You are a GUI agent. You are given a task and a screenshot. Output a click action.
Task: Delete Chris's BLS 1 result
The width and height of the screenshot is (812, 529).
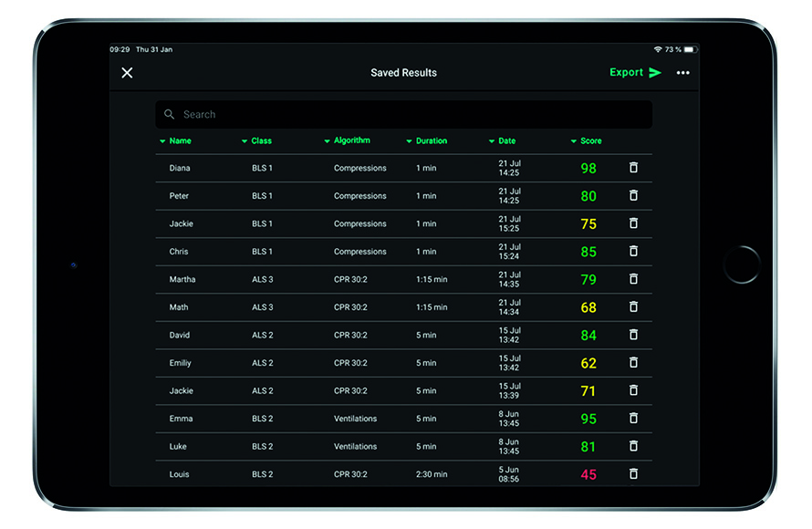pos(633,251)
